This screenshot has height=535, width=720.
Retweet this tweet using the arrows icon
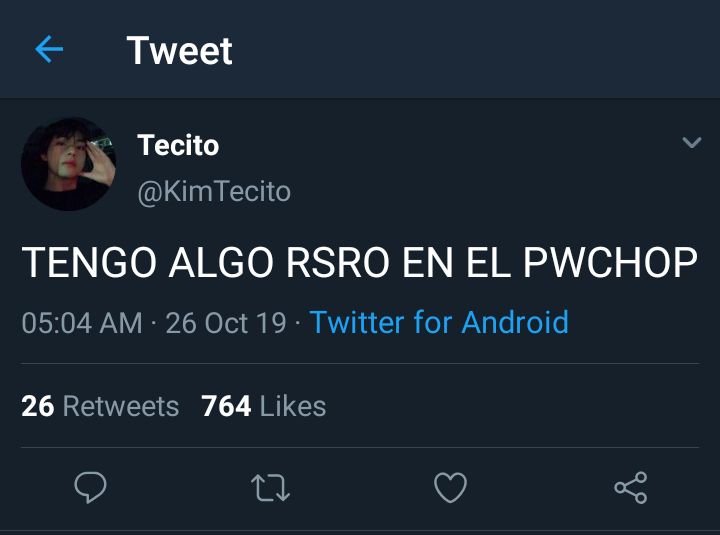pos(270,488)
